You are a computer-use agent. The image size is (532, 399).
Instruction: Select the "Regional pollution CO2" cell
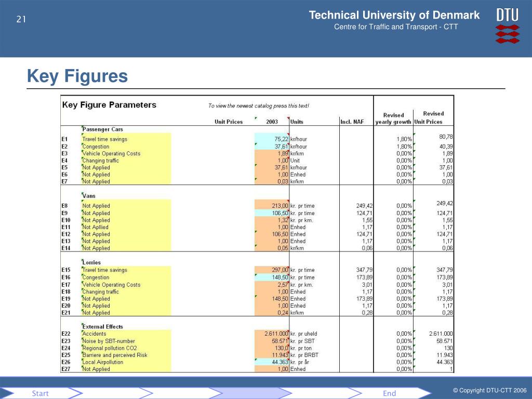110,348
